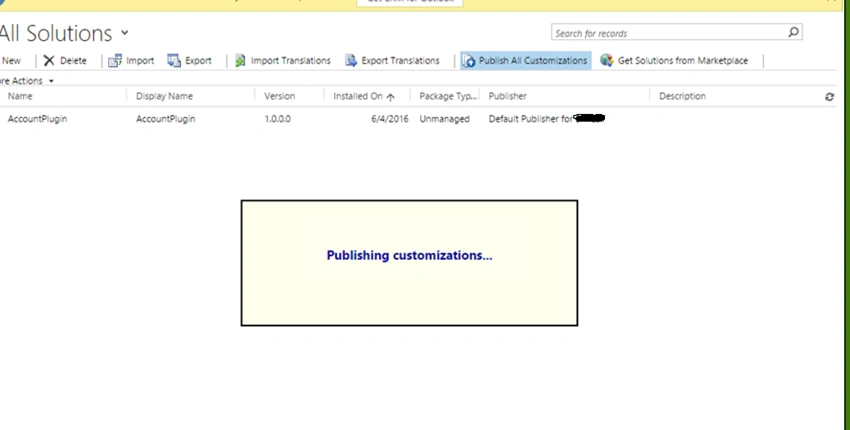Expand the More Actions menu
The width and height of the screenshot is (850, 430).
click(27, 81)
